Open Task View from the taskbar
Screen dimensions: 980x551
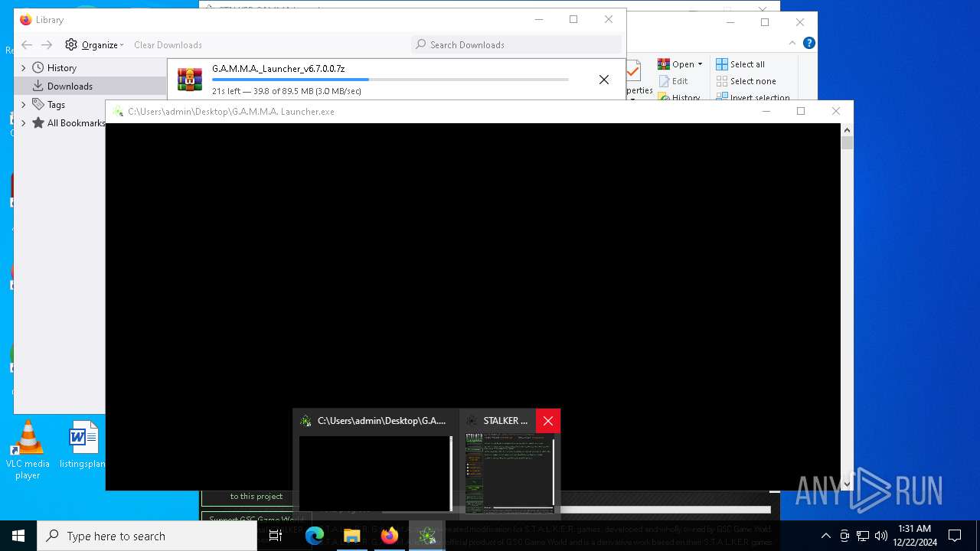[x=276, y=536]
